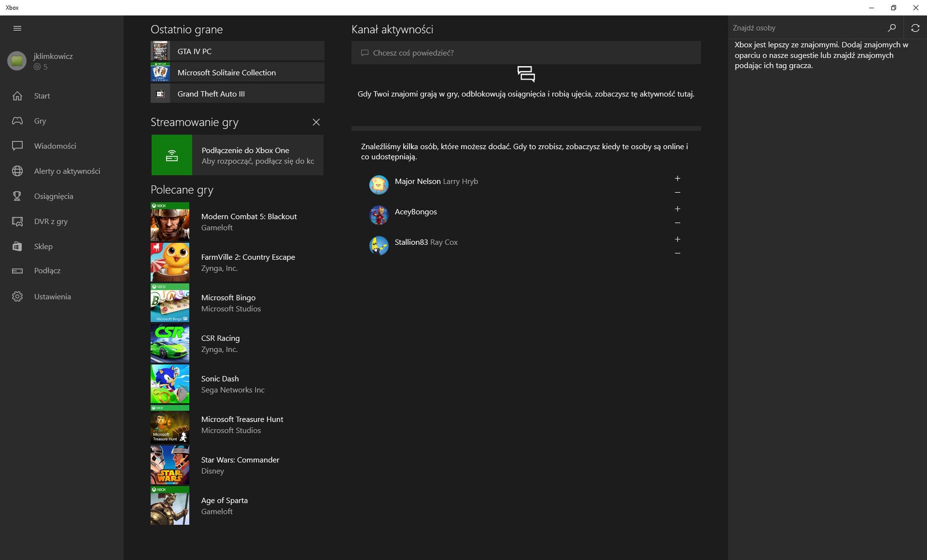This screenshot has height=560, width=927.
Task: Refresh the friends list
Action: [x=915, y=28]
